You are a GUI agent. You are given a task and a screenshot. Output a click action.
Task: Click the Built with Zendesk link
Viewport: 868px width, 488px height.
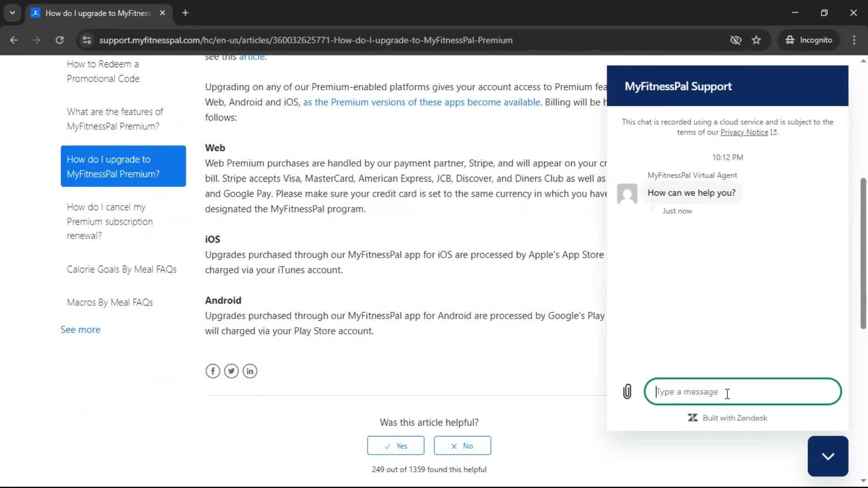point(727,418)
